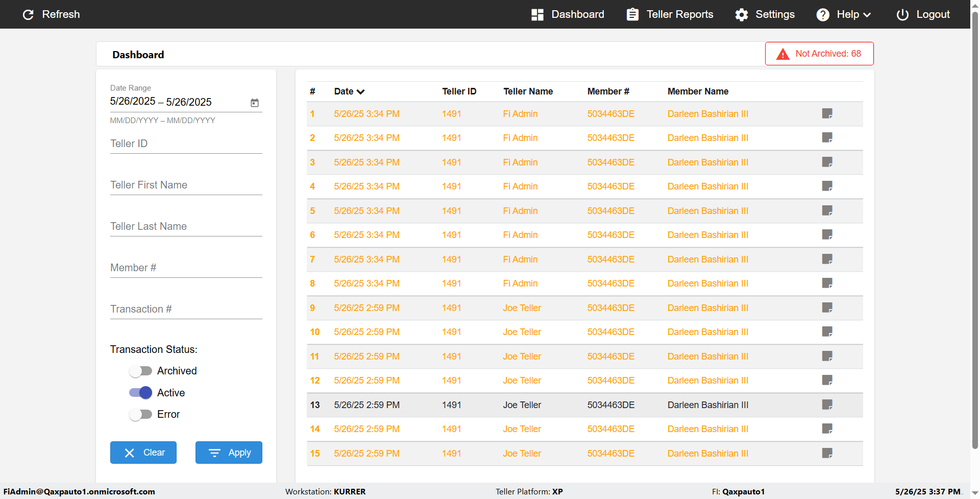Open note icon for row 13
Viewport: 980px width, 499px height.
(x=827, y=405)
